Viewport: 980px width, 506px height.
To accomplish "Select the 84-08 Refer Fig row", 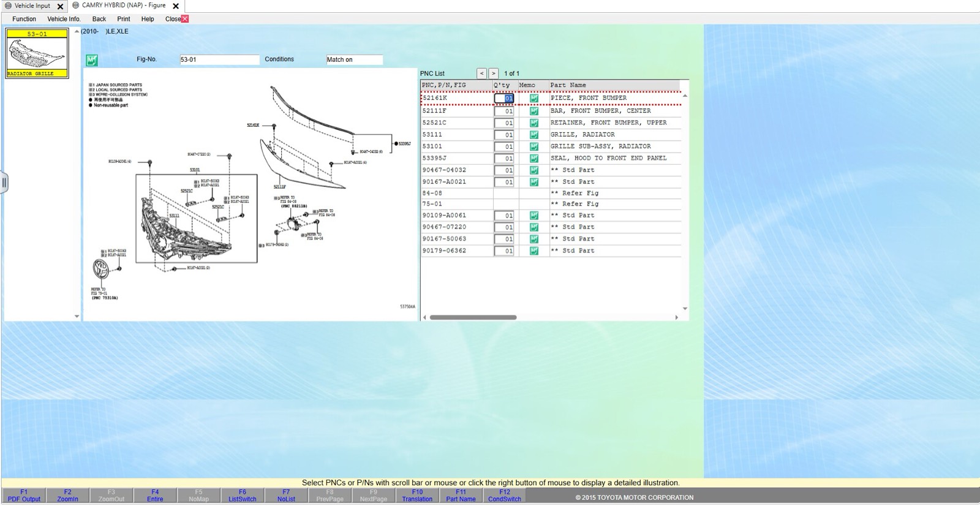I will (x=551, y=193).
